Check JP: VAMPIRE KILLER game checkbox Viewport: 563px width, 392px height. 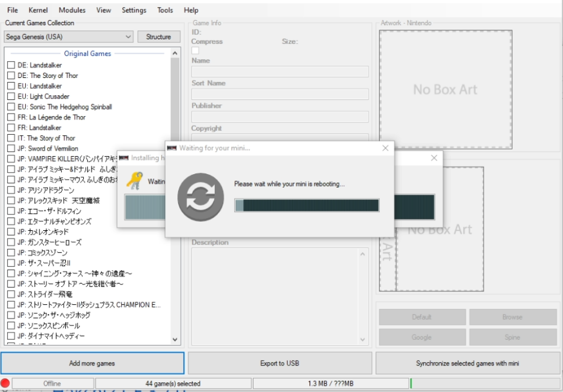point(11,159)
